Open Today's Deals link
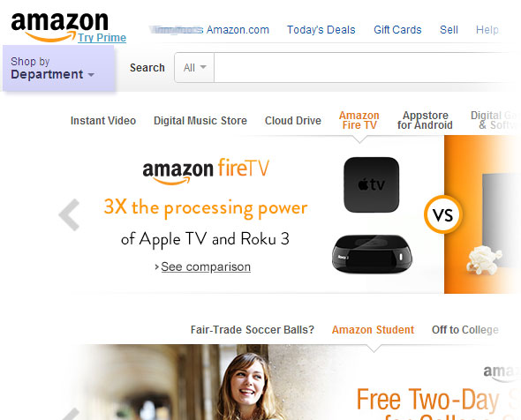This screenshot has width=521, height=420. (321, 29)
